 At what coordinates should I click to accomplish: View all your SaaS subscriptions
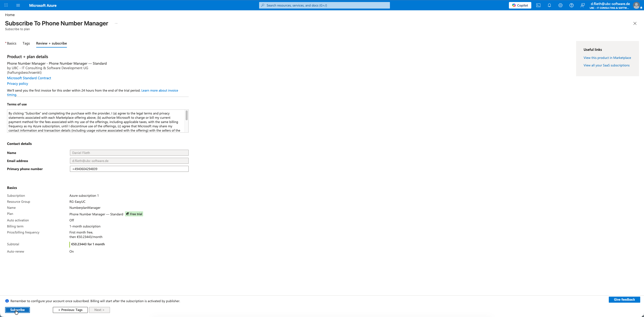click(x=607, y=65)
